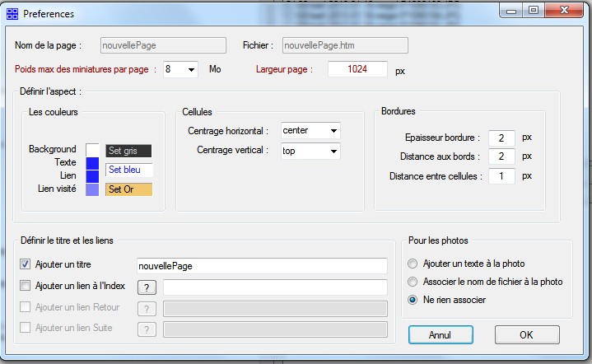Click the title text field containing nouvellePage

click(x=262, y=266)
